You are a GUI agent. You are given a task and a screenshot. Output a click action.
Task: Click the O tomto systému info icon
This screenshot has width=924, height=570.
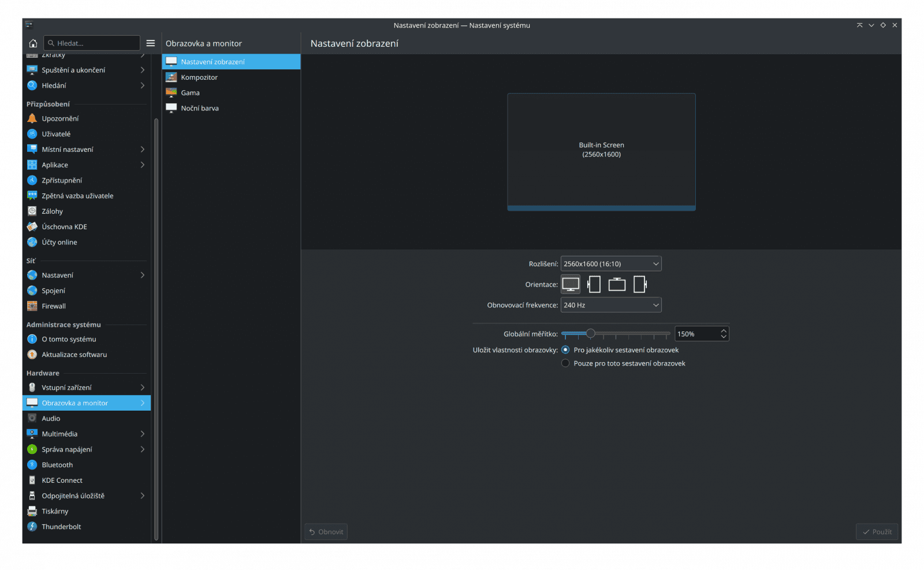[32, 339]
